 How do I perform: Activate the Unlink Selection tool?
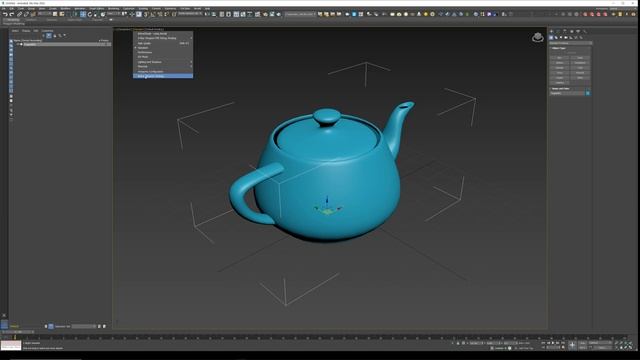pyautogui.click(x=26, y=14)
